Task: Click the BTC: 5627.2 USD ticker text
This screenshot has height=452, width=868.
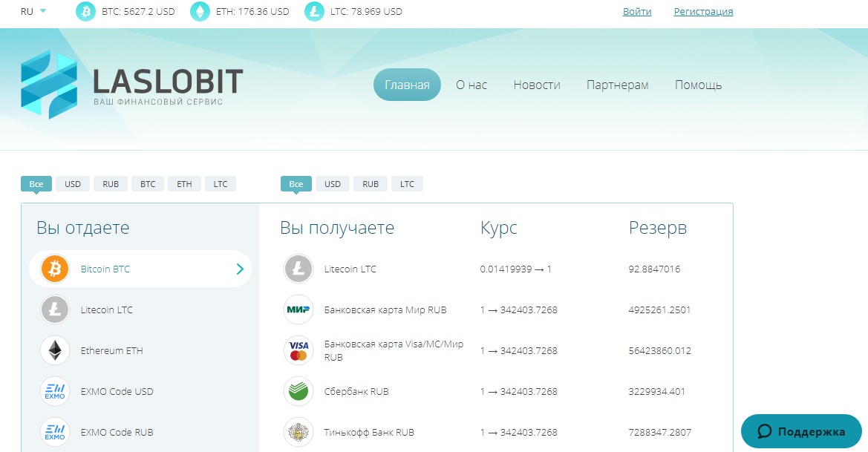Action: point(138,12)
